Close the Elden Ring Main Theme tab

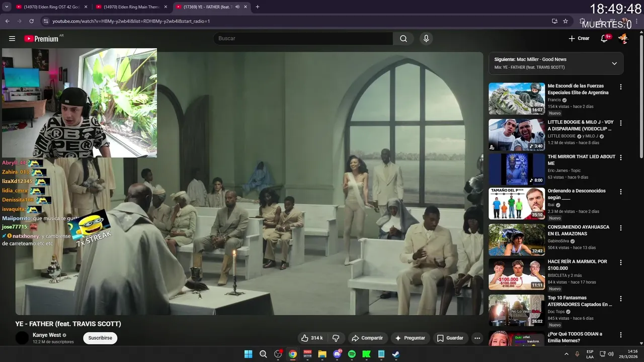(166, 7)
